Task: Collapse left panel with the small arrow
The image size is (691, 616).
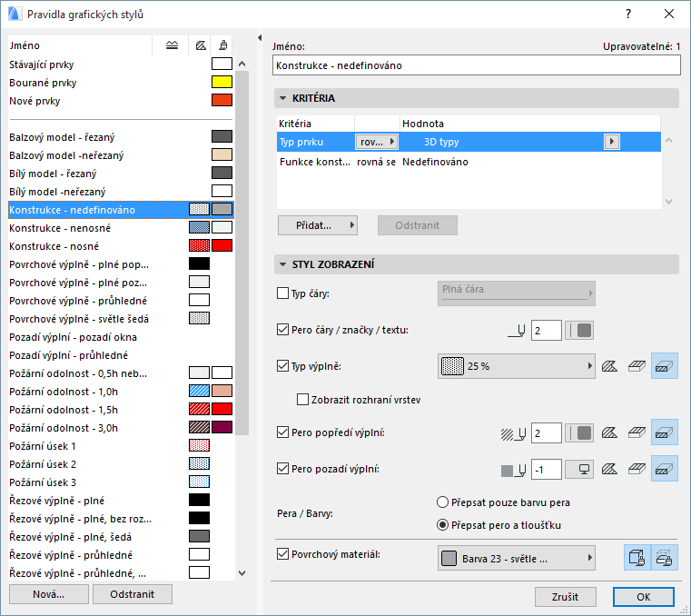Action: point(260,38)
